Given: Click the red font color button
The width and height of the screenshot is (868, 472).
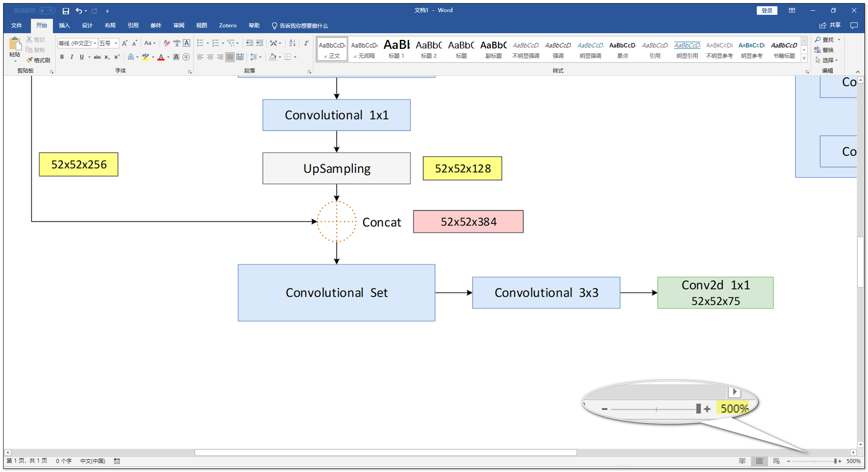Looking at the screenshot, I should pos(161,57).
